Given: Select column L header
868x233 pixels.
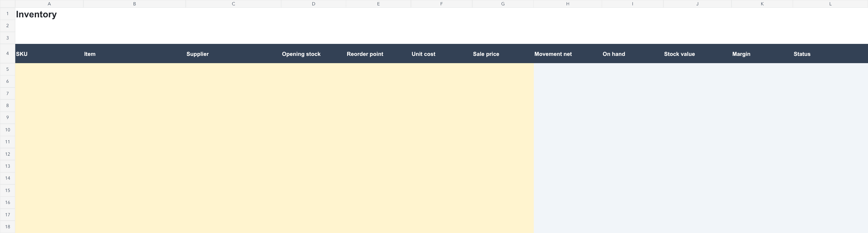Looking at the screenshot, I should click(830, 4).
